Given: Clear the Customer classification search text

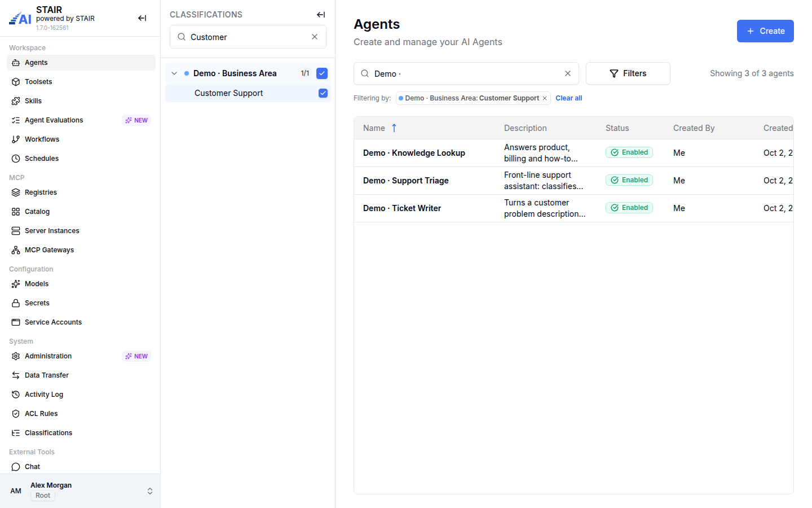Looking at the screenshot, I should coord(315,37).
